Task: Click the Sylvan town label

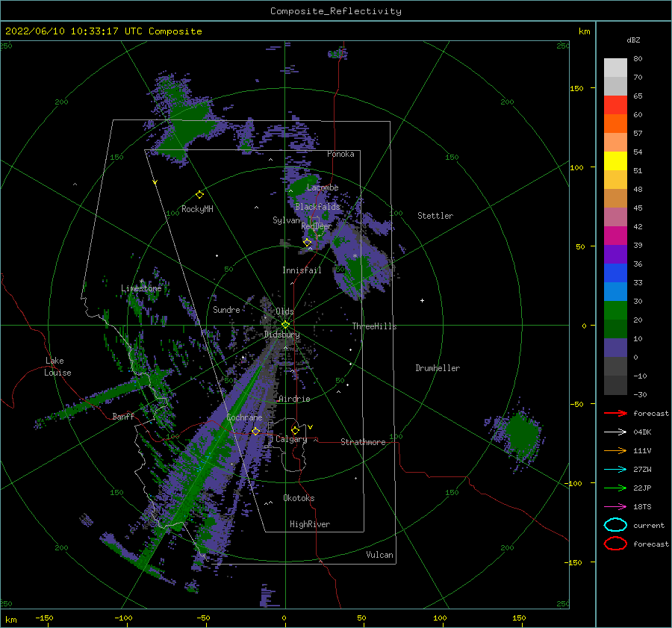Action: coord(286,220)
